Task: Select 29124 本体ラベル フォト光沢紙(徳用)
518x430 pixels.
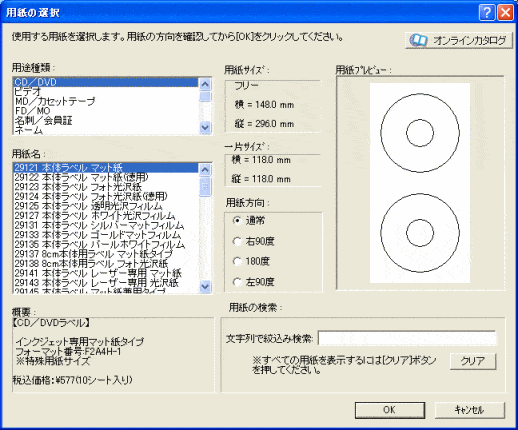Action: click(x=106, y=196)
